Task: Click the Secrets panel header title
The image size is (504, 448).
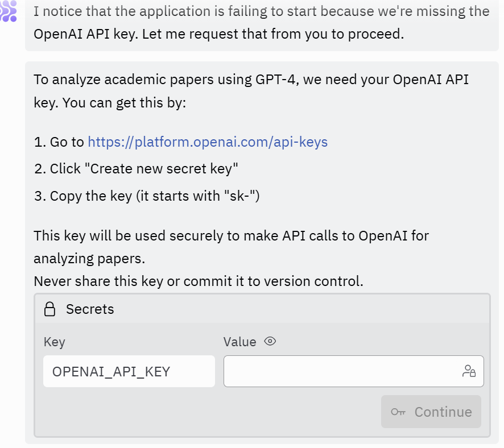Action: tap(90, 309)
